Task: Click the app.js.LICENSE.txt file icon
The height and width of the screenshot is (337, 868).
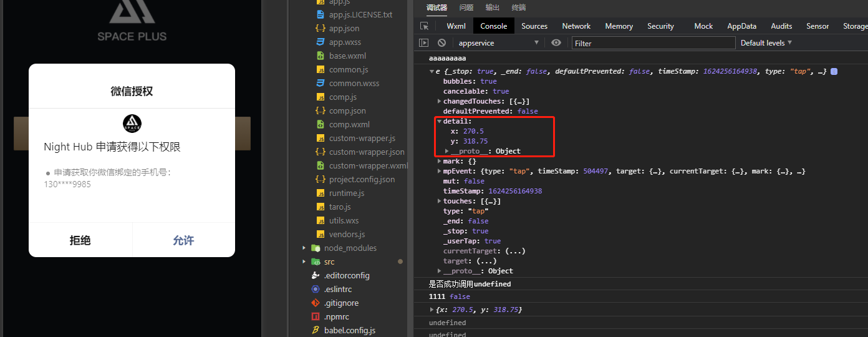Action: 321,14
